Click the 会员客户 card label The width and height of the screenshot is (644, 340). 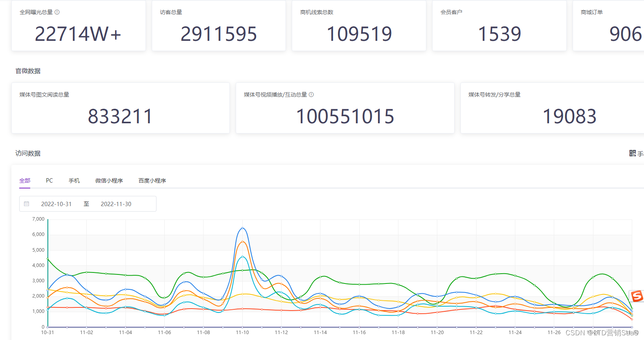coord(451,12)
